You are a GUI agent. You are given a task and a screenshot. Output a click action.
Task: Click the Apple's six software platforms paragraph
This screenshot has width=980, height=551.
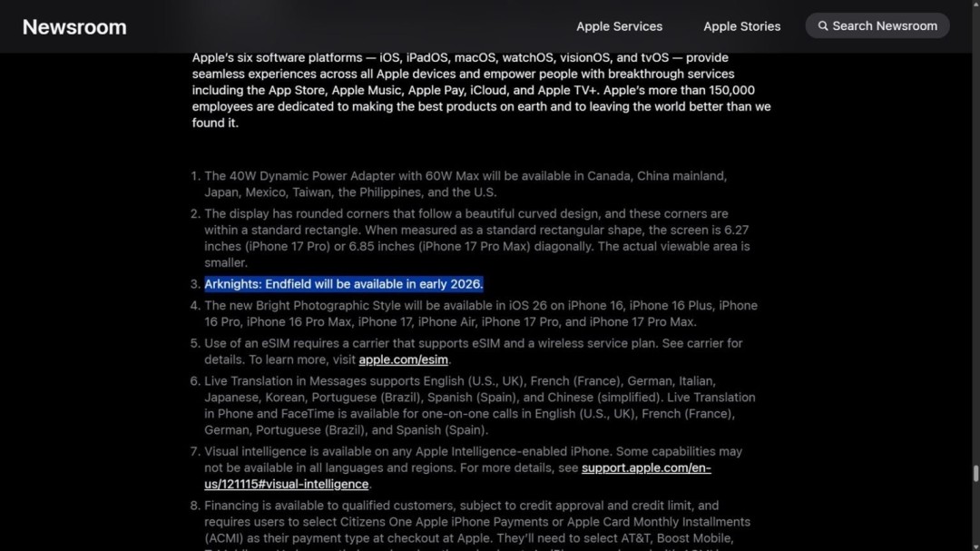click(481, 90)
